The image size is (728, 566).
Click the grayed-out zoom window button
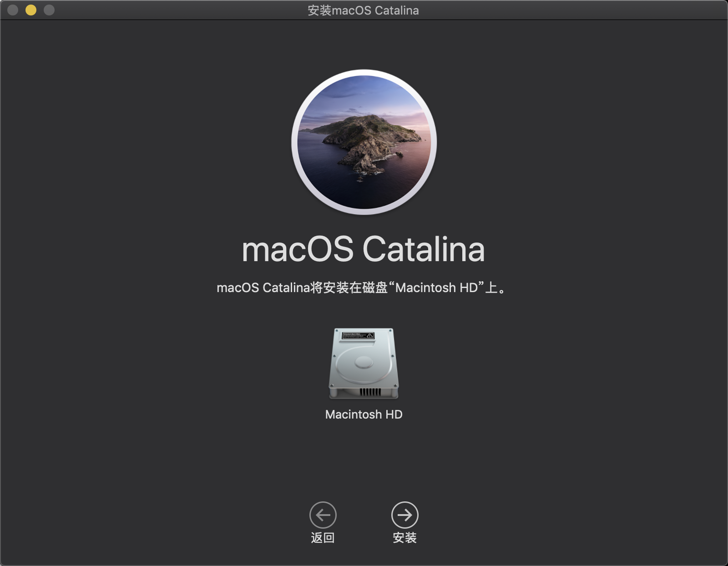pos(49,10)
